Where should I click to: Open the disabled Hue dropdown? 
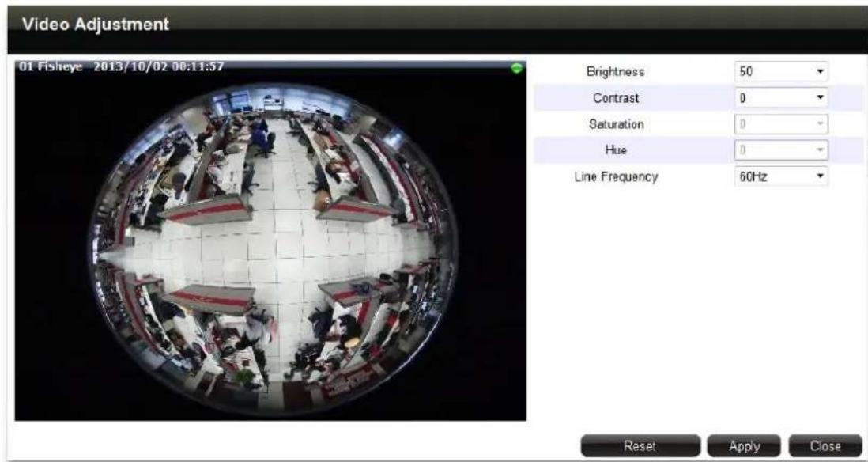[x=781, y=150]
